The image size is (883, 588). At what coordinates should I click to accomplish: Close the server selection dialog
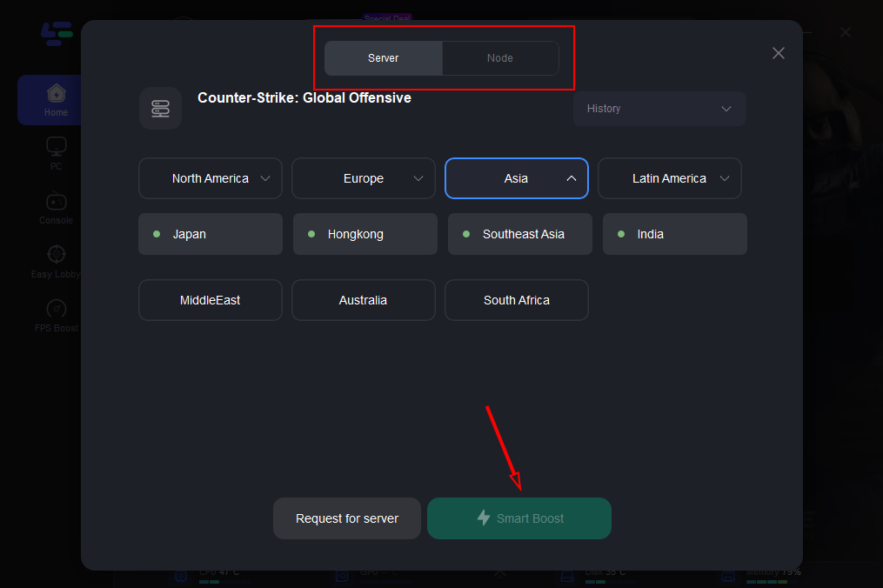[x=778, y=53]
